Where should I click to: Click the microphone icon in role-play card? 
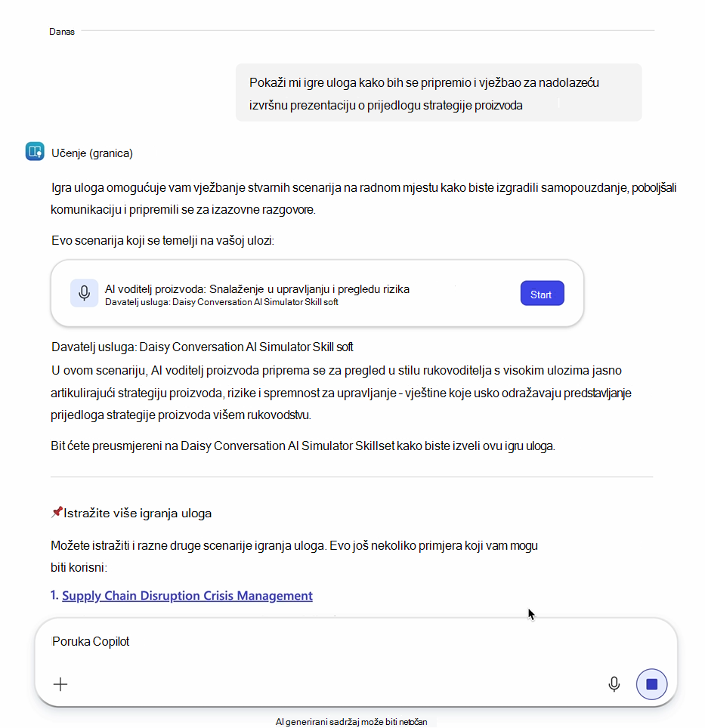pyautogui.click(x=84, y=294)
